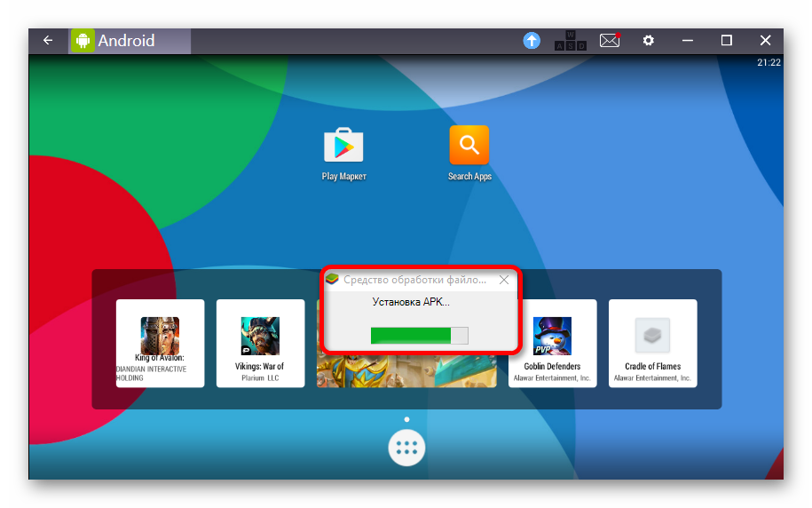Go back with the arrow in title bar
The image size is (812, 508).
pyautogui.click(x=48, y=41)
